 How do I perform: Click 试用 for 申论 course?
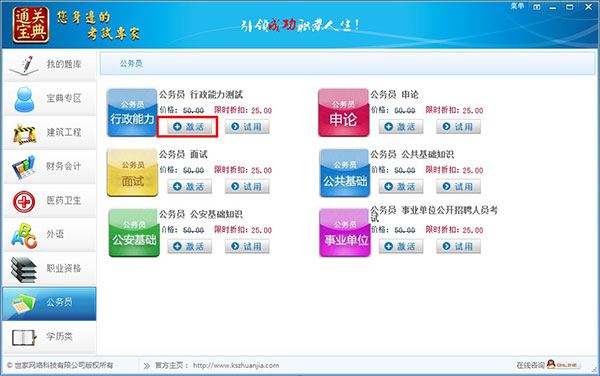[x=458, y=127]
